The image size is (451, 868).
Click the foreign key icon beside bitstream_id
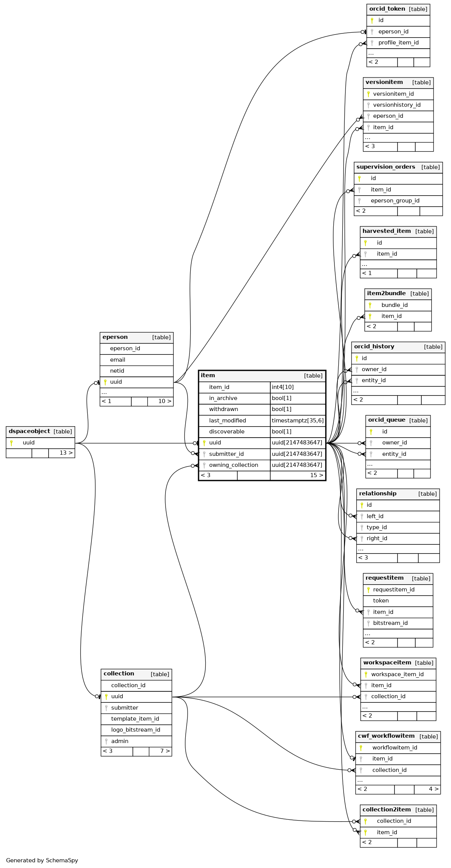368,623
